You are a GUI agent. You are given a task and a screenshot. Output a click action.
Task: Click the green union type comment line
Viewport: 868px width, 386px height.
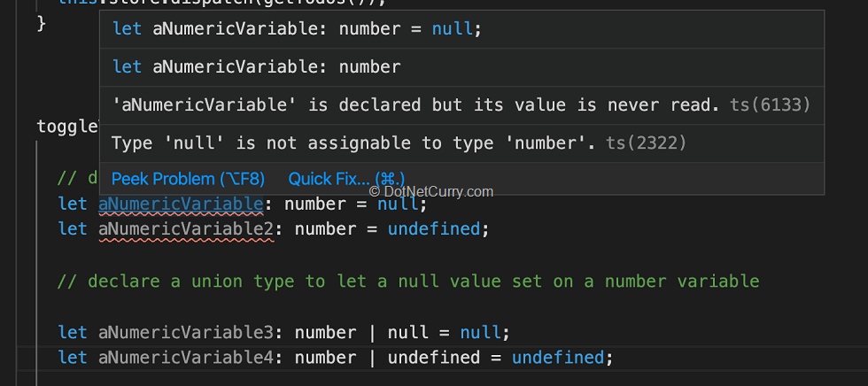click(407, 282)
